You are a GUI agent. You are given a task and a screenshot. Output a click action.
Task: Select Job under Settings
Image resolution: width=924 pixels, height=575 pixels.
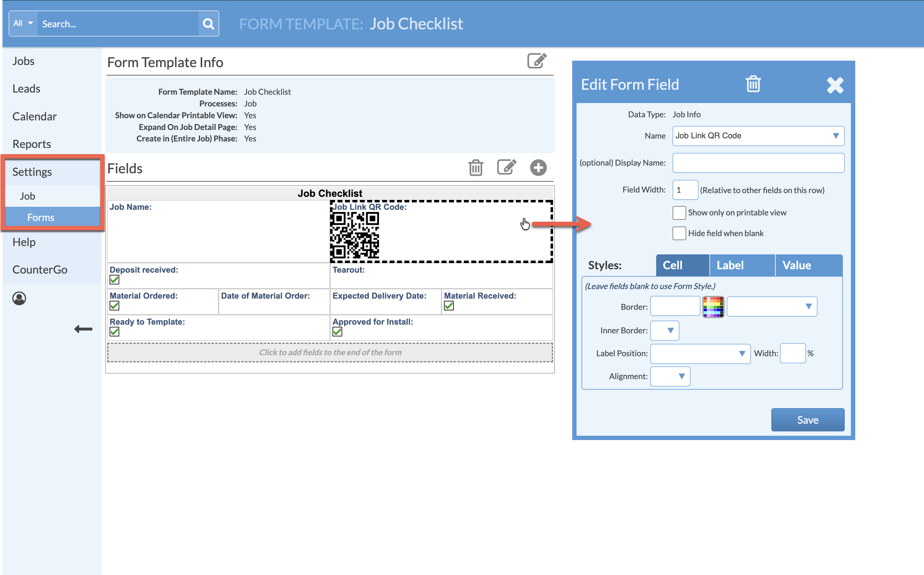coord(28,196)
